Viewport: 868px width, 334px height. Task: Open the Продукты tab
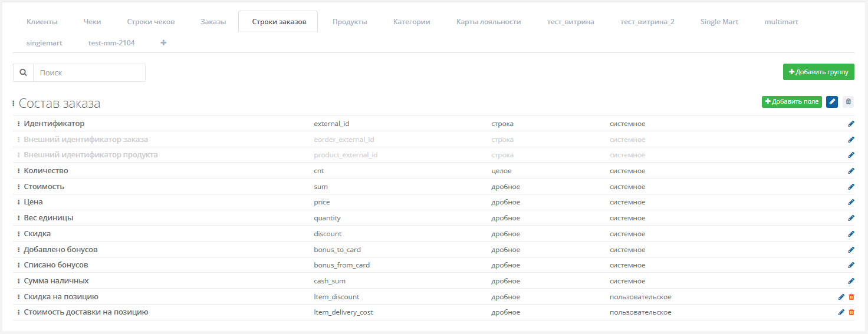[x=350, y=22]
